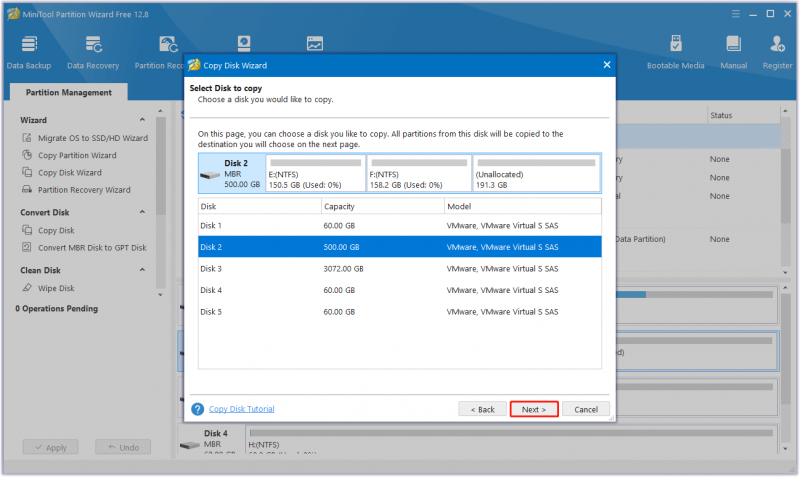Click the Back button

pyautogui.click(x=482, y=409)
